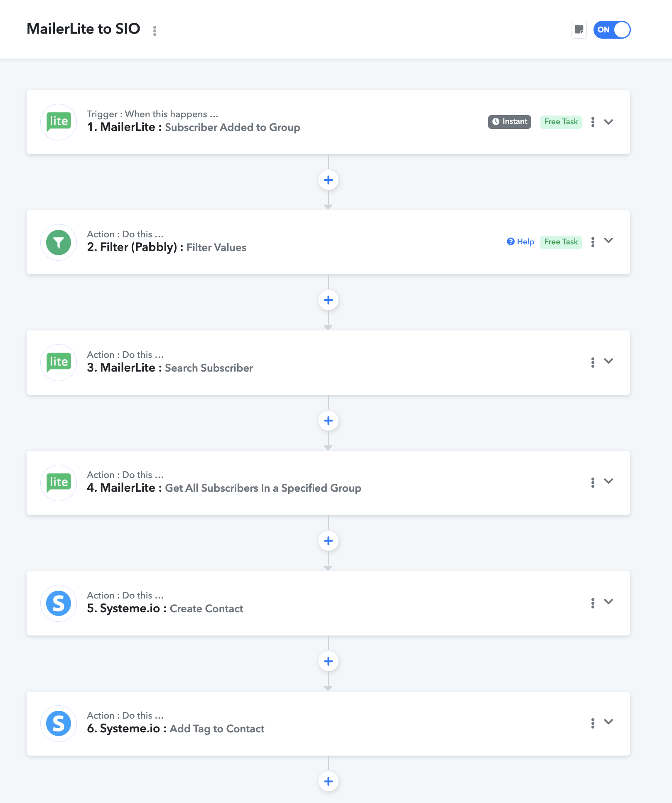Open options menu for Subscriber Added to Group step
The image size is (672, 803).
coord(593,122)
